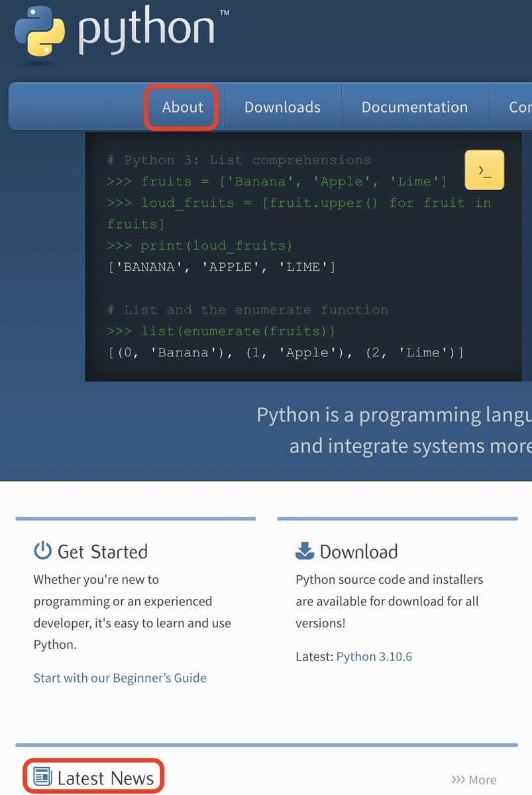Click the Latest News newspaper icon
The width and height of the screenshot is (532, 795).
point(42,777)
